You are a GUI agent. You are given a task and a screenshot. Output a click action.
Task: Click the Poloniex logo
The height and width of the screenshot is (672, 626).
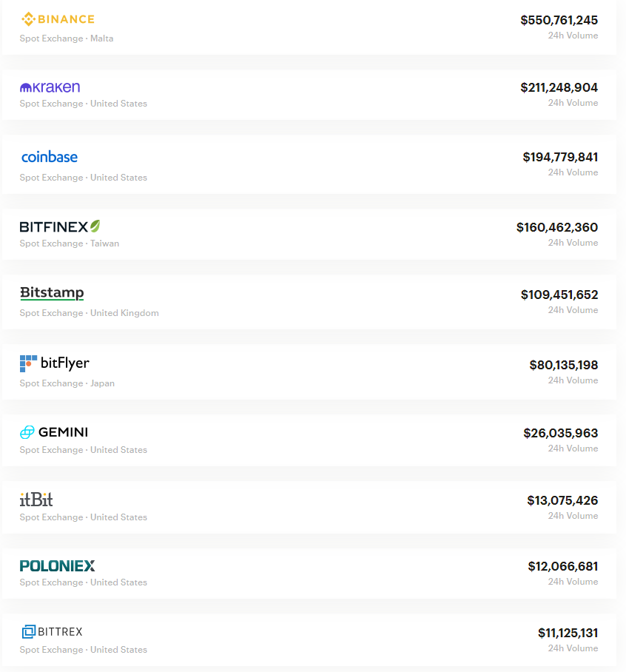click(58, 566)
